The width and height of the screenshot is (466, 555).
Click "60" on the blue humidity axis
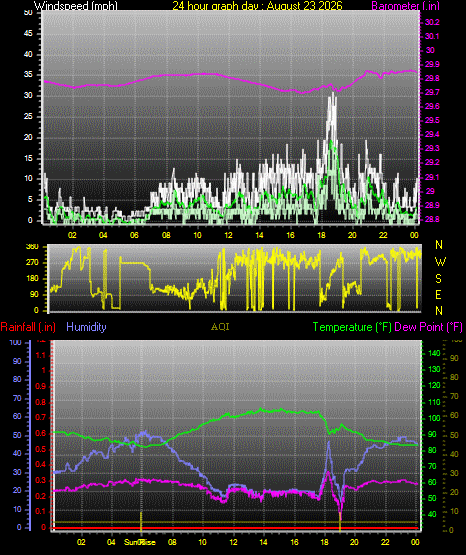[17, 417]
